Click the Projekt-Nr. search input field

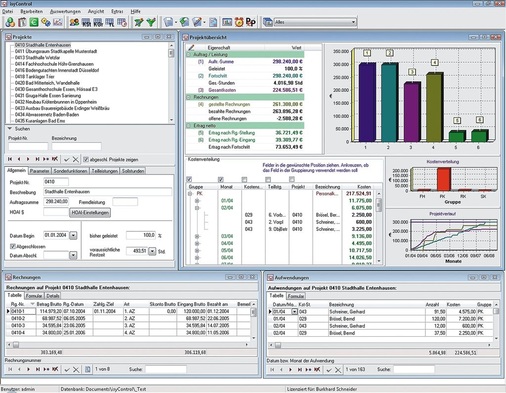[28, 146]
